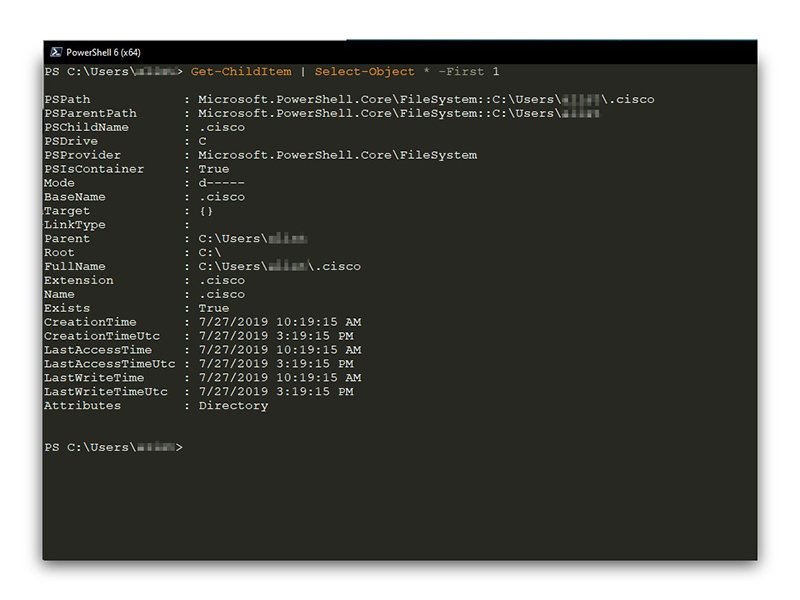Click the FullName path value

(279, 267)
